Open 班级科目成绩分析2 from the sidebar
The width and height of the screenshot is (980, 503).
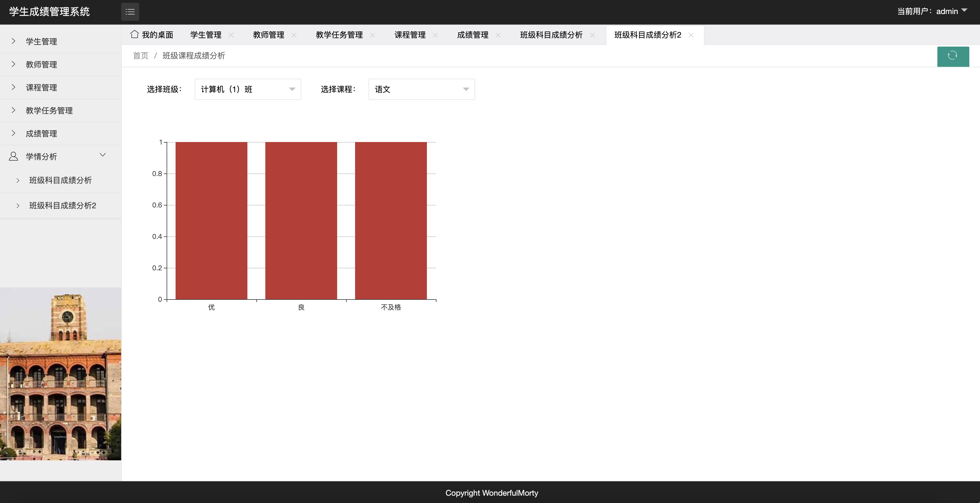point(62,206)
